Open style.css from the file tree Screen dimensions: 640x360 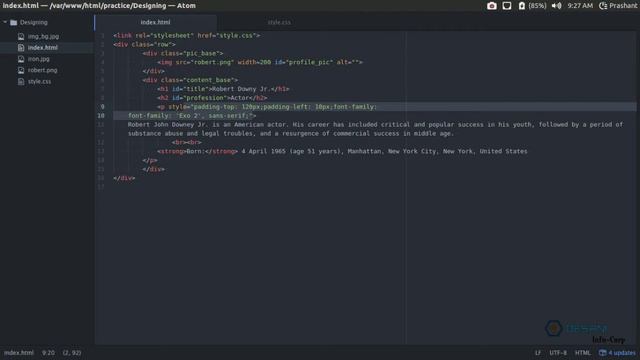pos(40,81)
